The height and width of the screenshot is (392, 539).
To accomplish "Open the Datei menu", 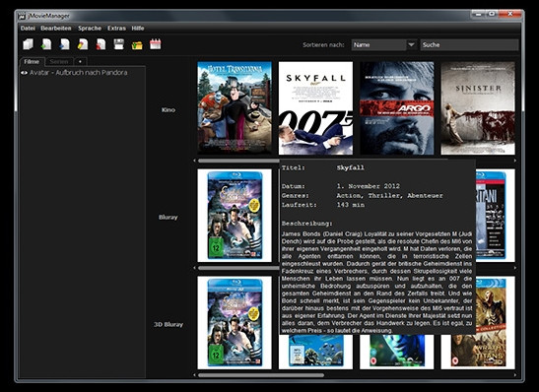I will pos(28,29).
